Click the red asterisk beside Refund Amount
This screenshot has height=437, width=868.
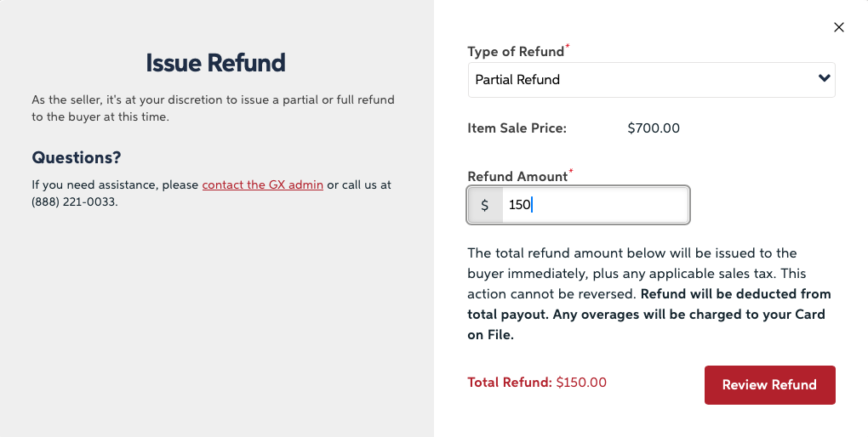click(571, 173)
